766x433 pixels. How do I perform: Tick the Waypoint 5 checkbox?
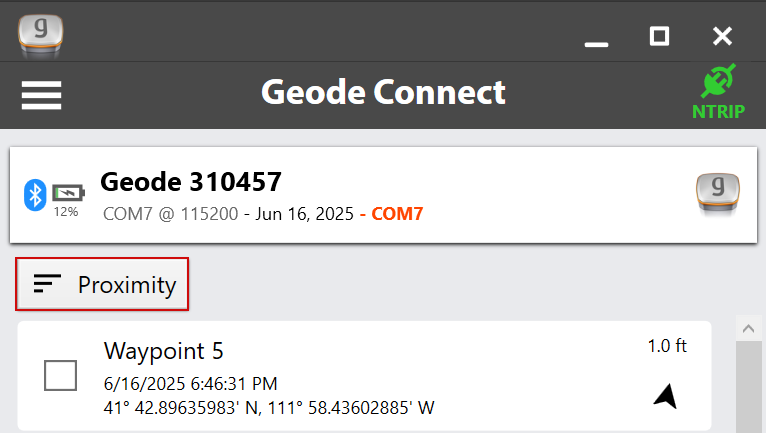(61, 375)
